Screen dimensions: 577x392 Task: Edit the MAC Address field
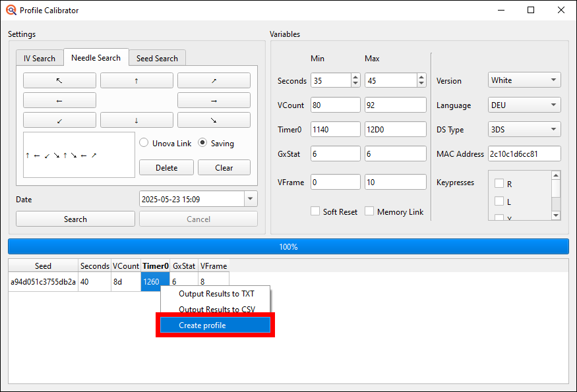click(525, 154)
